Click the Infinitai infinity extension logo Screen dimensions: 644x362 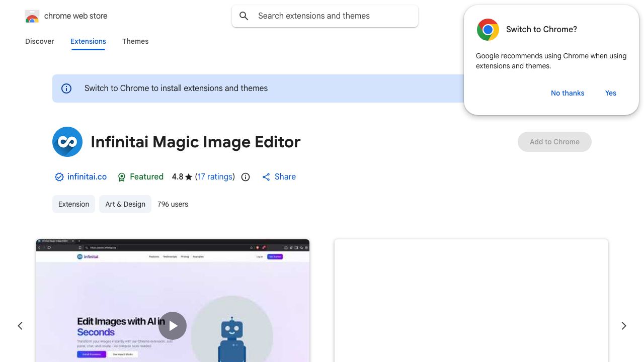click(67, 142)
